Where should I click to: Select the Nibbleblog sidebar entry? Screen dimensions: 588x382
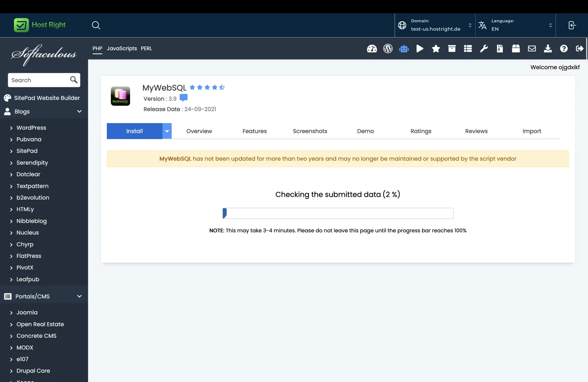pyautogui.click(x=32, y=221)
